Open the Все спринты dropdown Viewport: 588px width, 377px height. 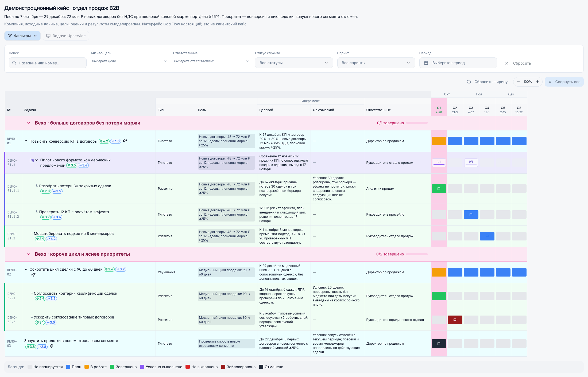click(376, 63)
